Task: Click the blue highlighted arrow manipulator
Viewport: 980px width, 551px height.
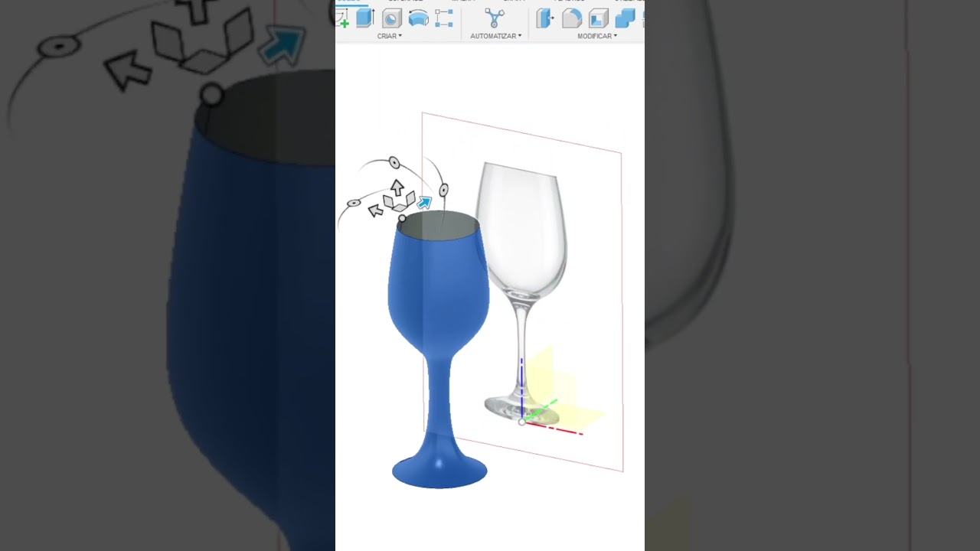Action: tap(425, 202)
